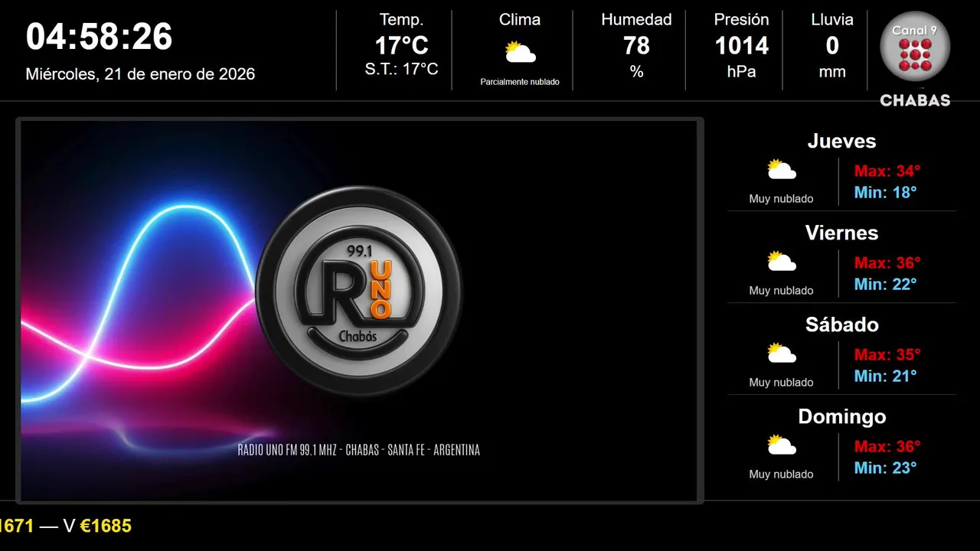Click the humidity value 78
Screen dimensions: 980x551
[636, 46]
